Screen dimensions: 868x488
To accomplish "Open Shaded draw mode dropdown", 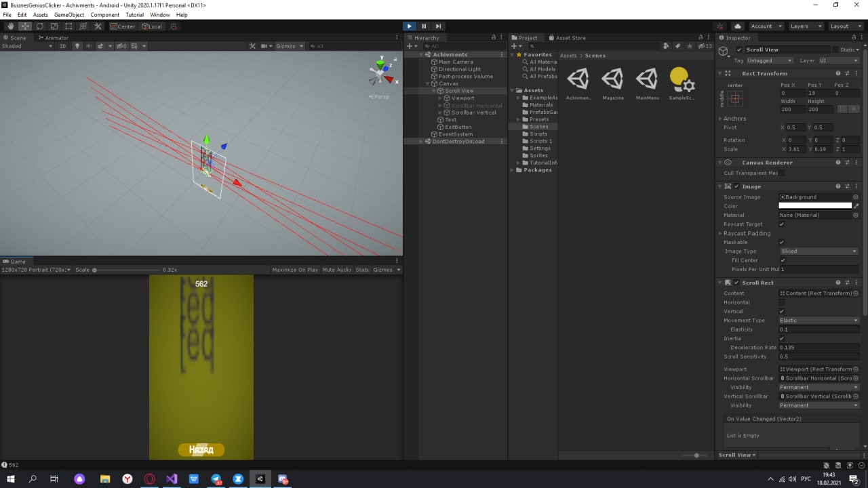I will 26,46.
